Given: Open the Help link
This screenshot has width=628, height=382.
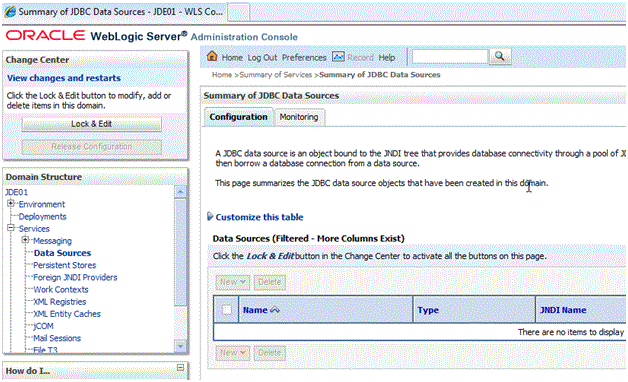Looking at the screenshot, I should coord(387,58).
